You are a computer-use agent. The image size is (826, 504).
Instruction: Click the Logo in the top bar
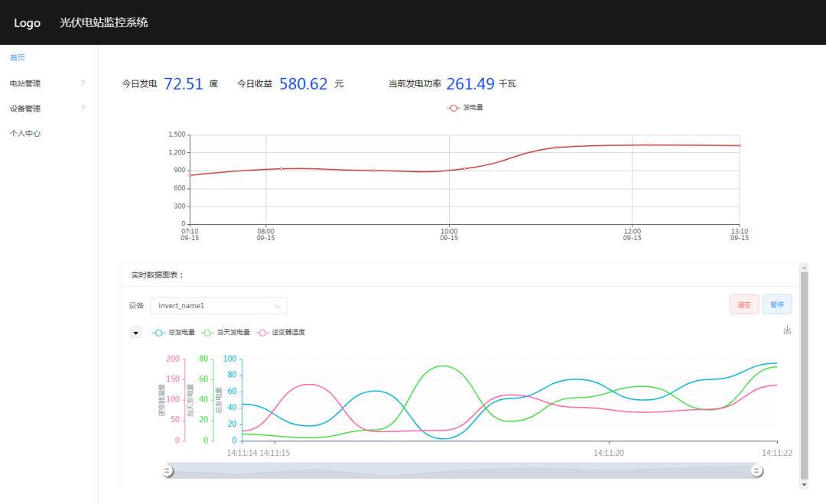[x=27, y=23]
